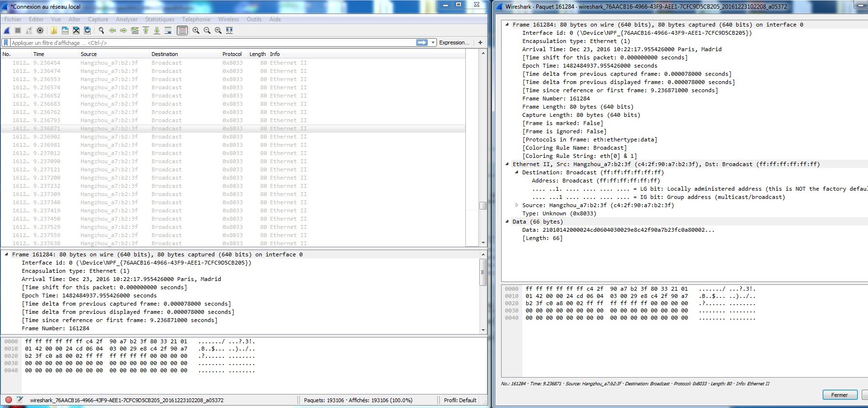Image resolution: width=868 pixels, height=408 pixels.
Task: Zoom in the packet list text
Action: 196,30
